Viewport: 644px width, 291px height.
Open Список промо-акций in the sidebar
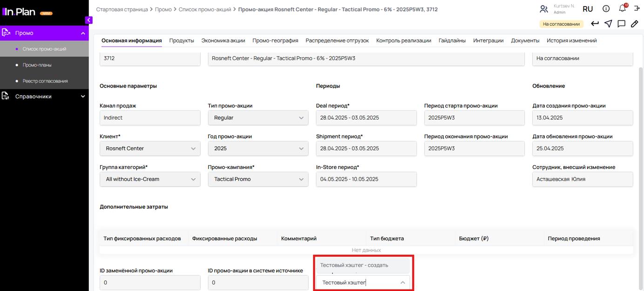(44, 49)
